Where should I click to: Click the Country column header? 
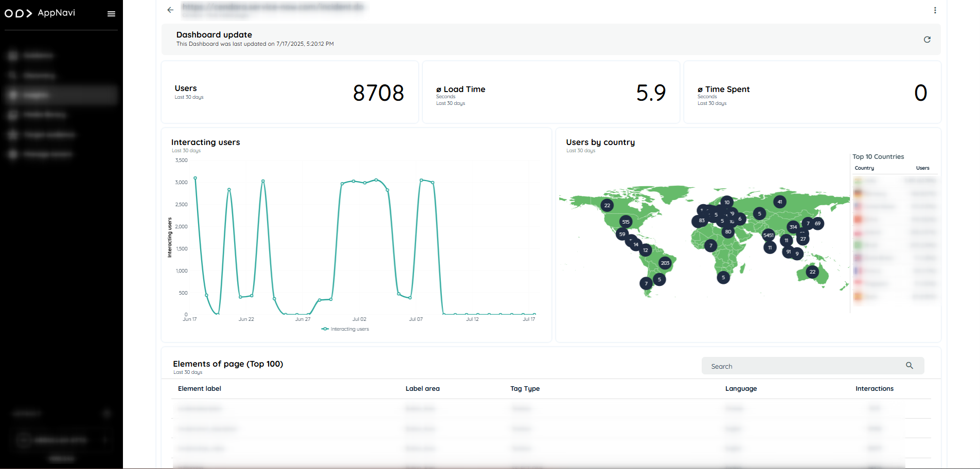pos(864,168)
